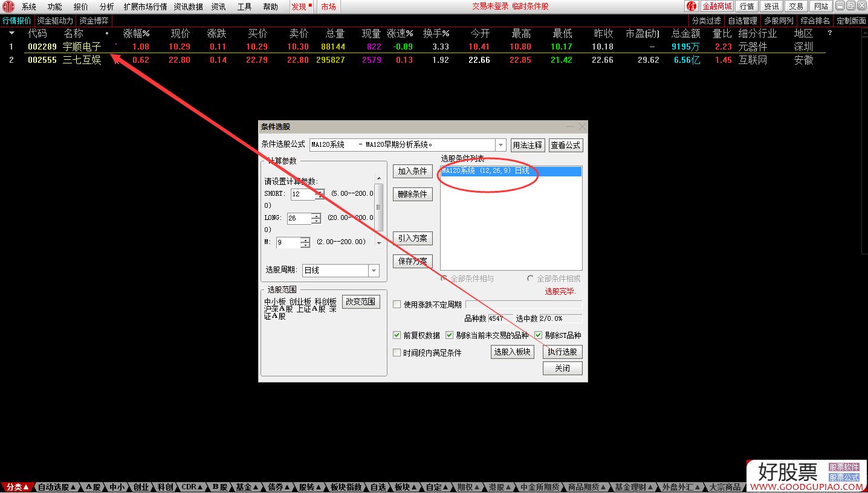
Task: Click the 保存方案 button
Action: (413, 261)
